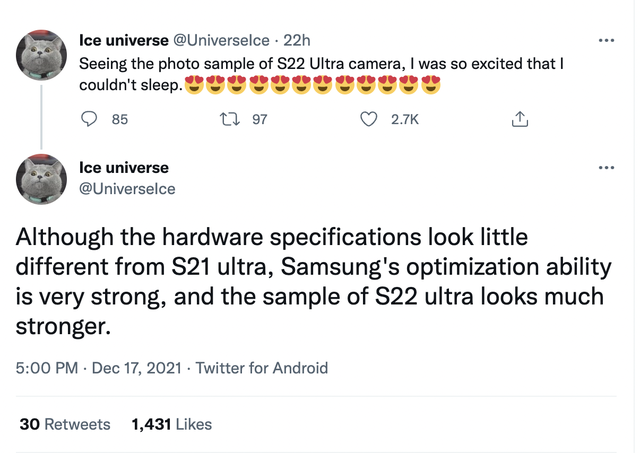The width and height of the screenshot is (640, 453).
Task: Open cat profile picture on second tweet
Action: tap(42, 182)
